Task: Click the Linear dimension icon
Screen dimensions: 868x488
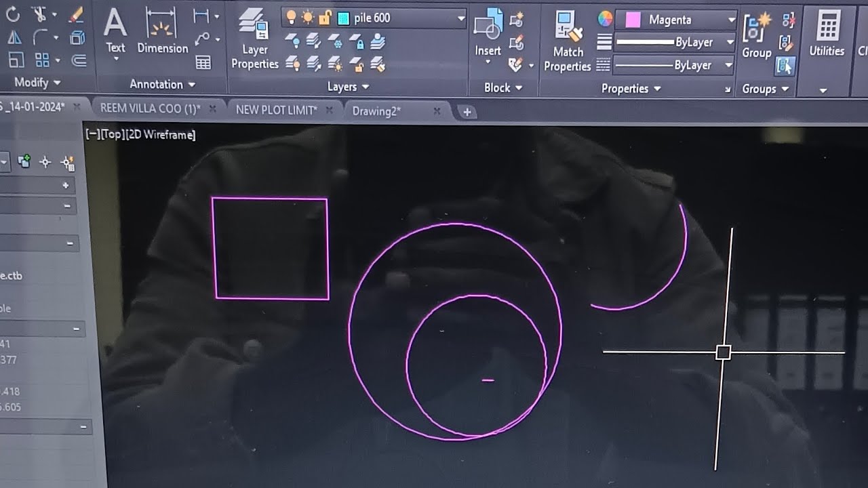Action: pos(201,16)
